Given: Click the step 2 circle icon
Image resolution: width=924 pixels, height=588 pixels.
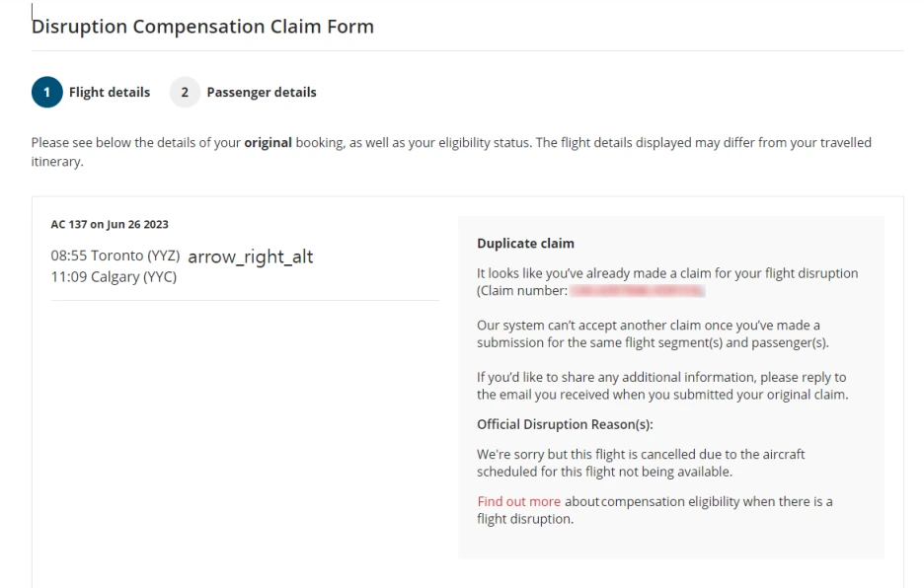Looking at the screenshot, I should click(184, 93).
